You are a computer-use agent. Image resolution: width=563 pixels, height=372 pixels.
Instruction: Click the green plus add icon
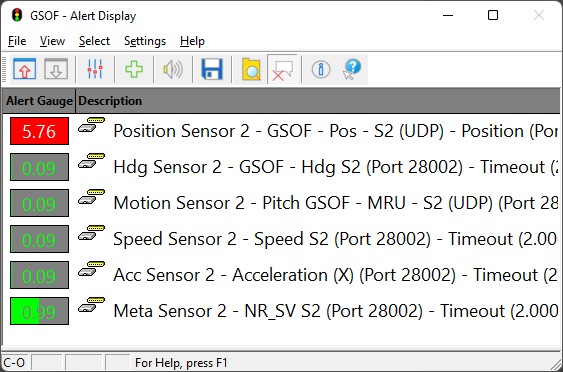point(134,69)
